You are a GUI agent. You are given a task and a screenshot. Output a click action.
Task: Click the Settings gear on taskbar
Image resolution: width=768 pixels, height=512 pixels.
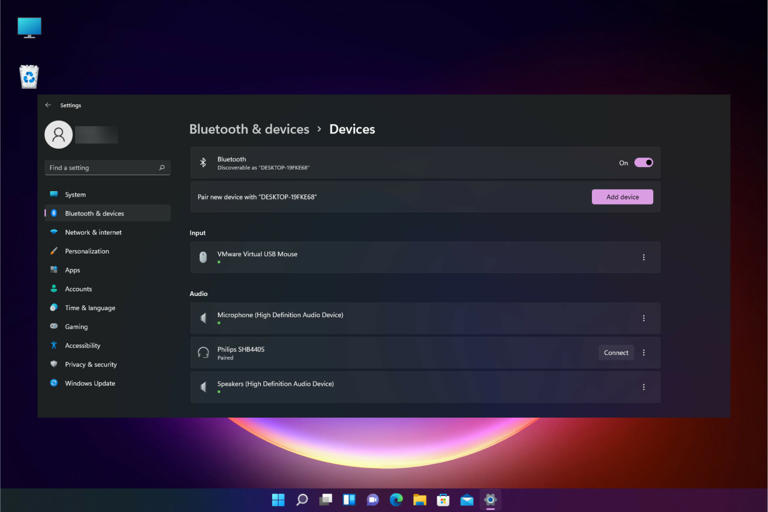490,500
